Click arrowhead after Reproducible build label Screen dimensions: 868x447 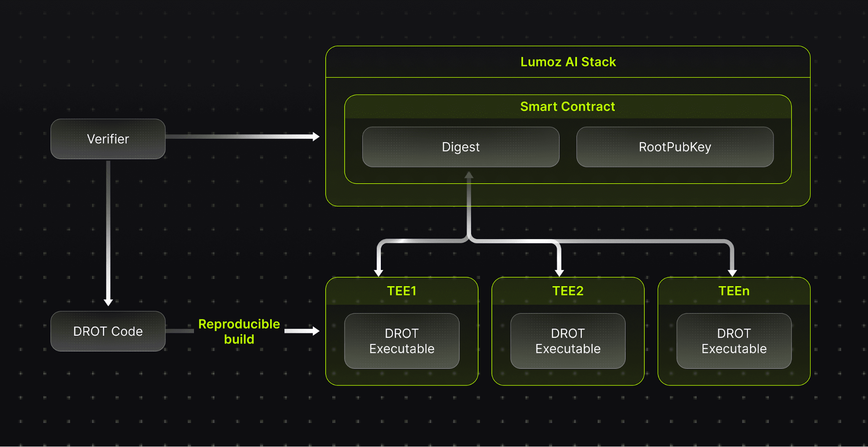click(316, 331)
